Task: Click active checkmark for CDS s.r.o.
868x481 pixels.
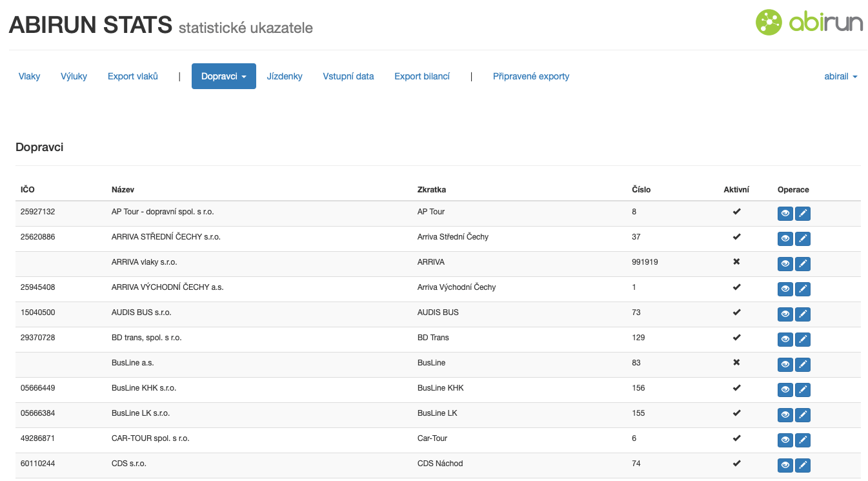Action: [x=736, y=464]
